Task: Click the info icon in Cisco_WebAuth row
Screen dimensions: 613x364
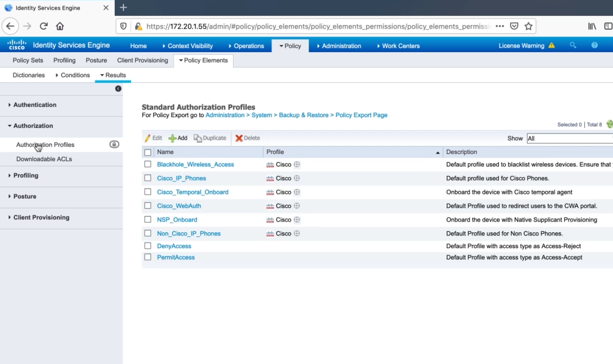Action: [x=297, y=206]
